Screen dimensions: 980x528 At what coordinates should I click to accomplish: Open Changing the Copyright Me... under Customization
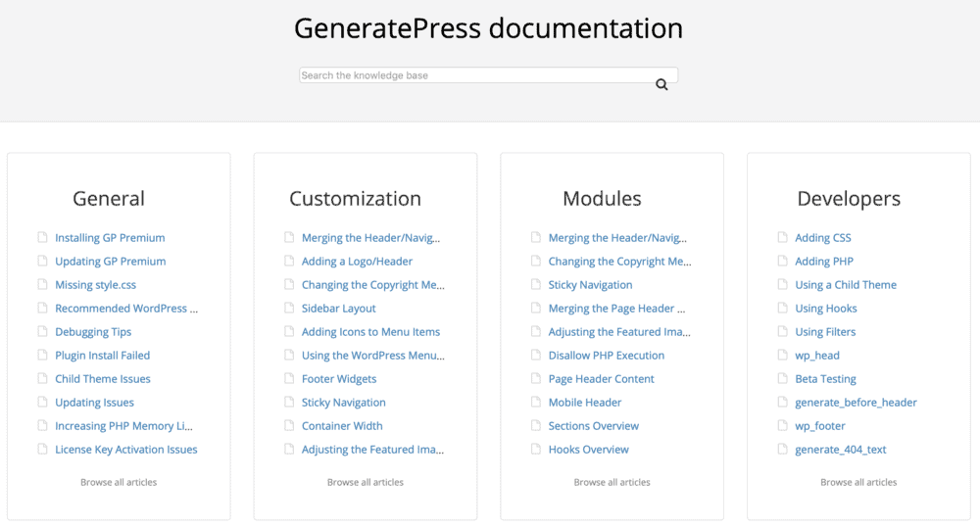pos(373,285)
